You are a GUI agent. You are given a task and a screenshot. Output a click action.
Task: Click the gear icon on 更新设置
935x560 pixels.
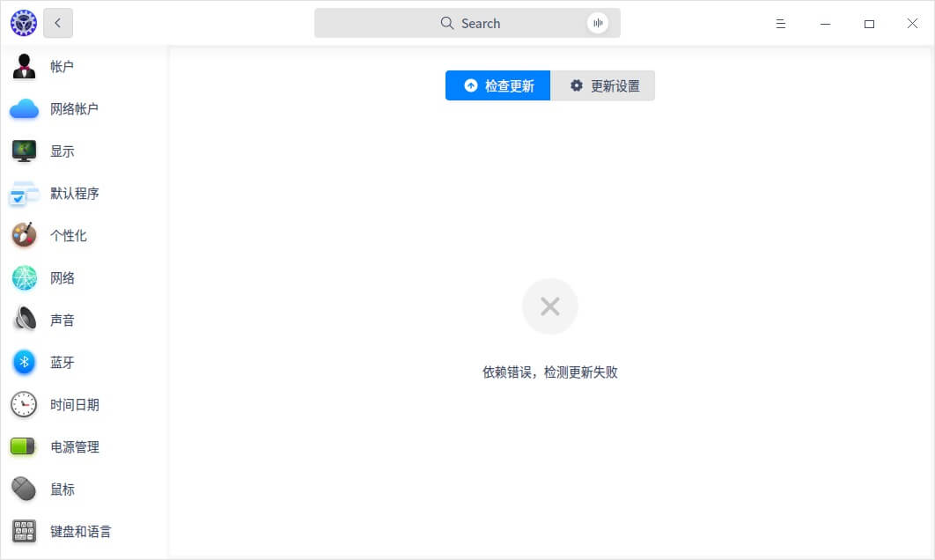tap(576, 85)
